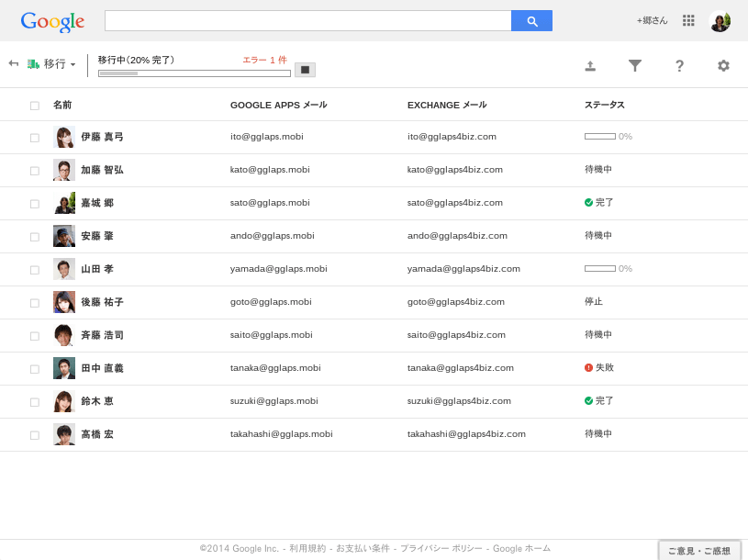This screenshot has height=560, width=748.
Task: Open the filter funnel icon
Action: [634, 65]
